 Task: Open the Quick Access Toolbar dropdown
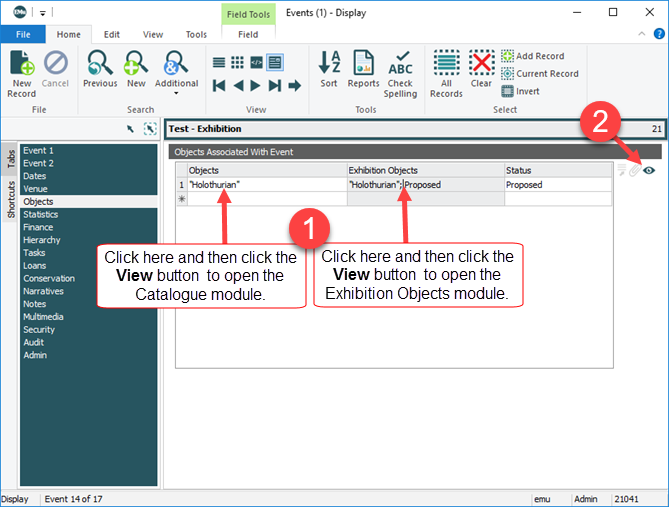click(x=44, y=13)
